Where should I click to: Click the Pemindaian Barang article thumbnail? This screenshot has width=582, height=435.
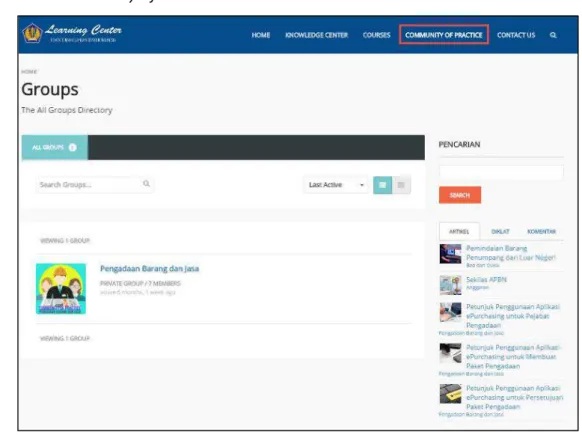click(x=450, y=254)
